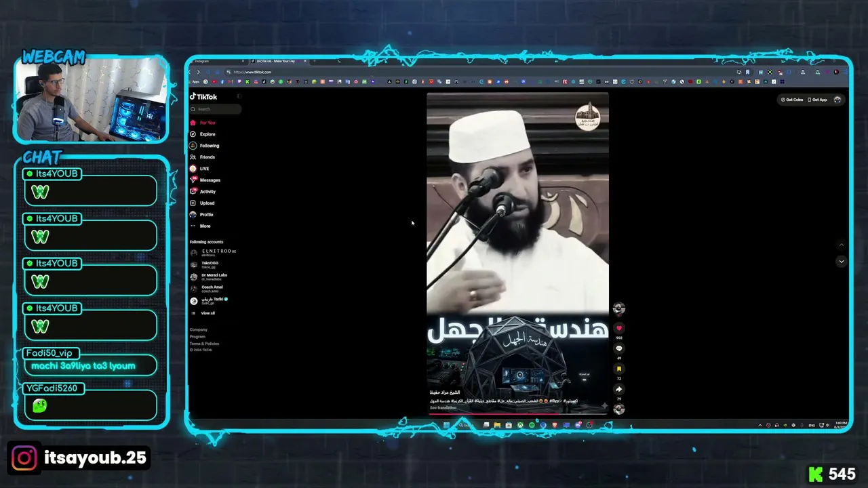Viewport: 868px width, 488px height.
Task: Click the Get App button
Action: pos(818,100)
